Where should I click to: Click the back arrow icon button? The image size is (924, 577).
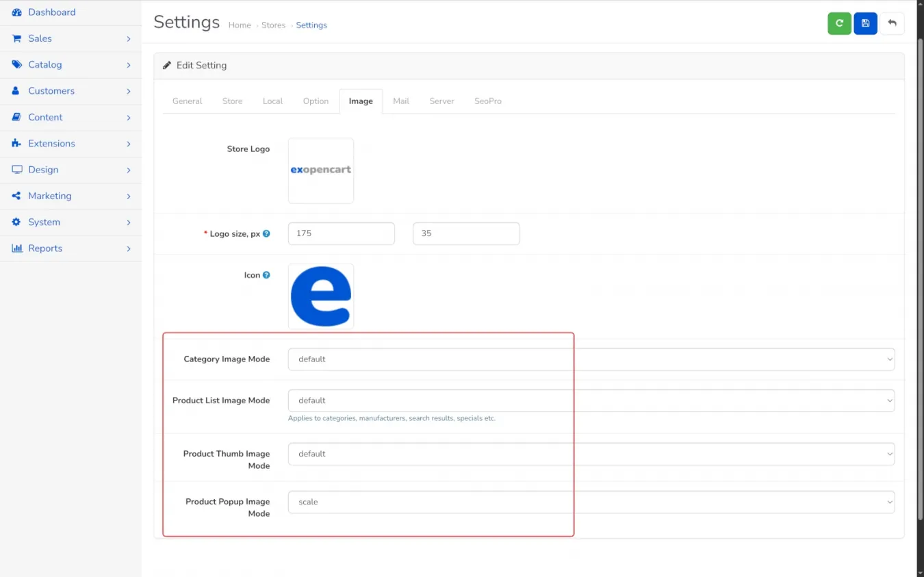click(892, 23)
